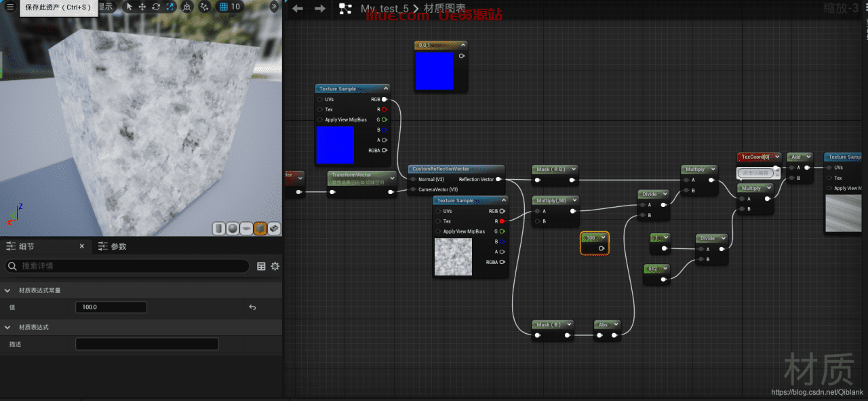Toggle property matrix table view icon

[x=261, y=267]
